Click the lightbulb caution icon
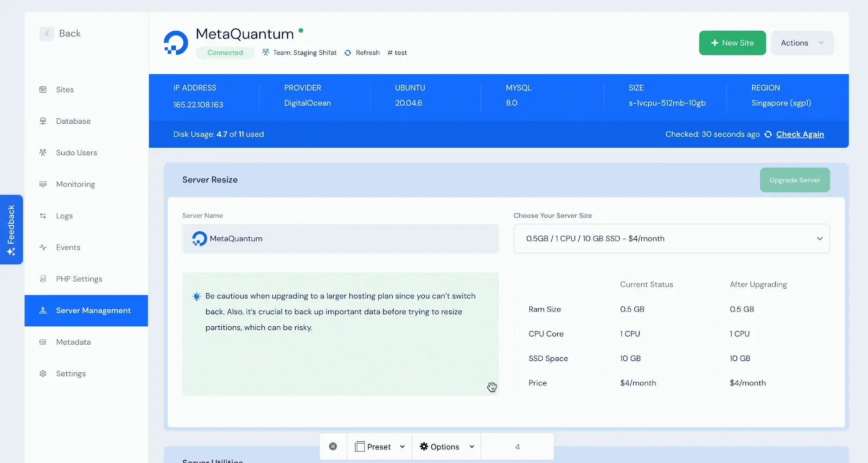The image size is (868, 463). (x=196, y=296)
